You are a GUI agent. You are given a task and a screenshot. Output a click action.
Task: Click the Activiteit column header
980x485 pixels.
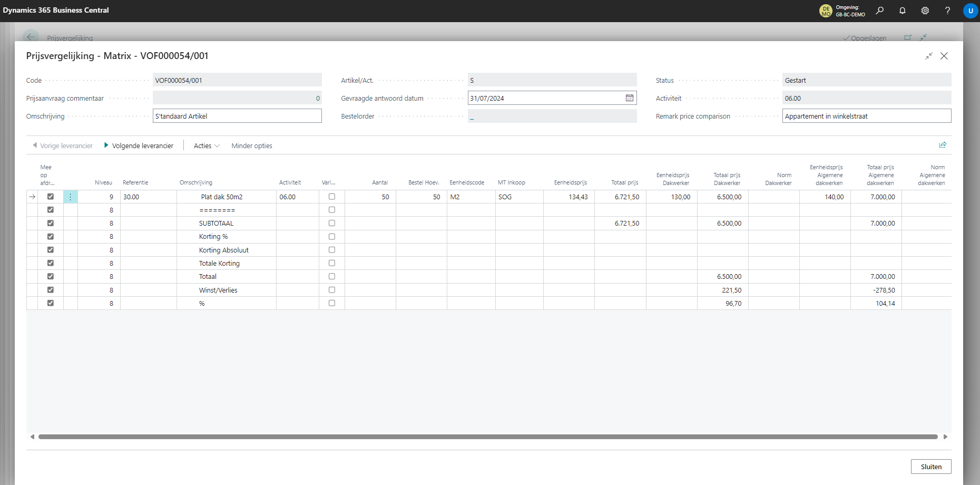pyautogui.click(x=290, y=182)
